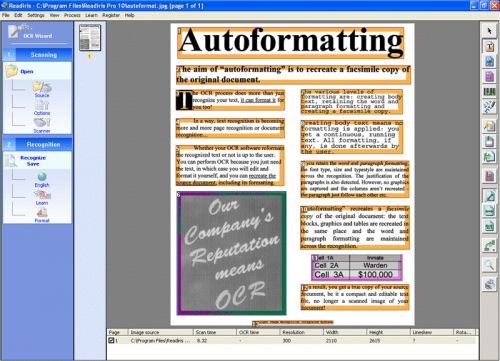
Task: Open the Process menu
Action: click(x=72, y=15)
